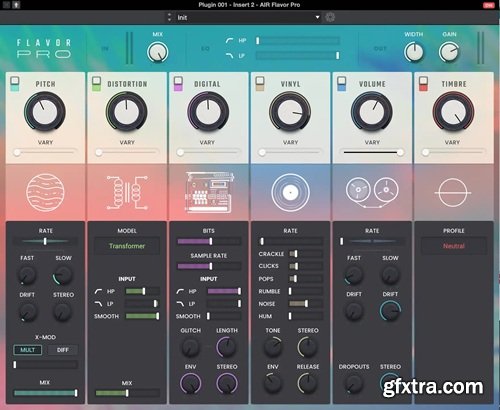Image resolution: width=500 pixels, height=410 pixels.
Task: Click the Vinyl Pops slider
Action: 306,278
